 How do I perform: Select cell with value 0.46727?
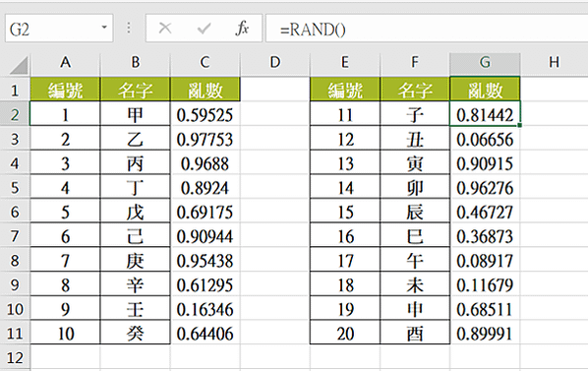coord(485,212)
